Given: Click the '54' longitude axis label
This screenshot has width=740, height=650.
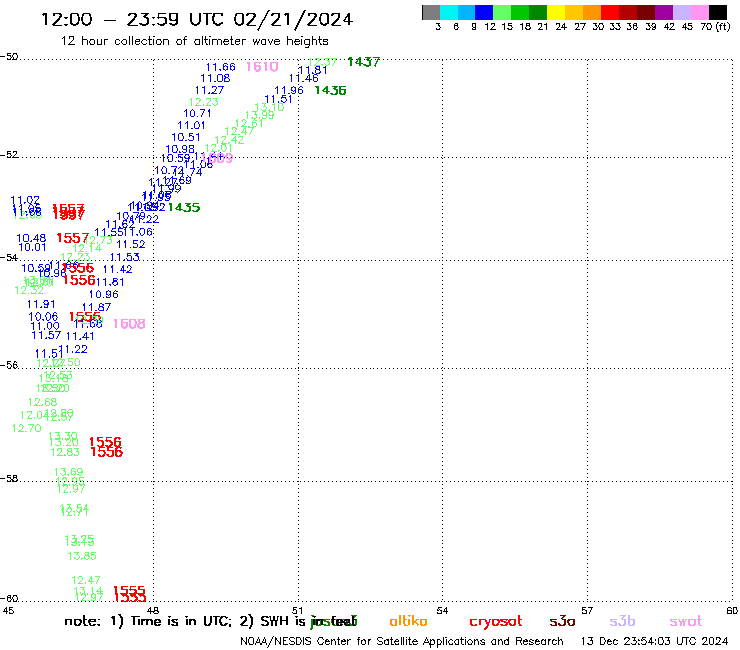Looking at the screenshot, I should click(x=442, y=611).
